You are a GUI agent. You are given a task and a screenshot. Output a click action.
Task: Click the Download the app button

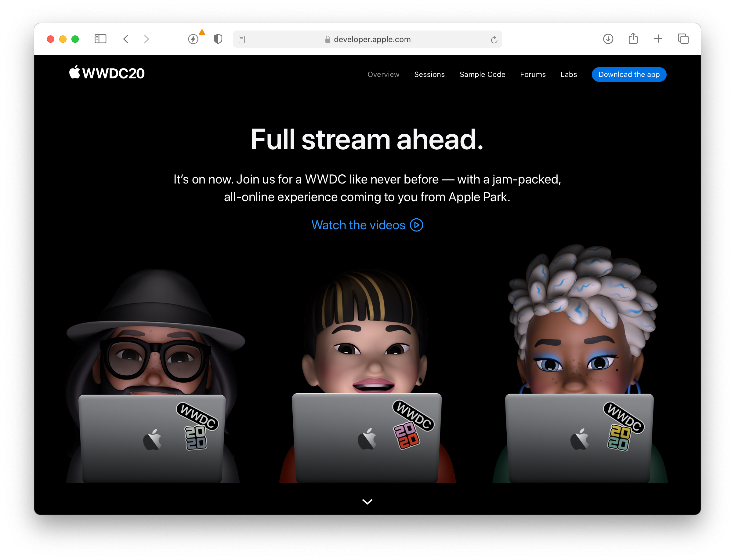pos(629,74)
